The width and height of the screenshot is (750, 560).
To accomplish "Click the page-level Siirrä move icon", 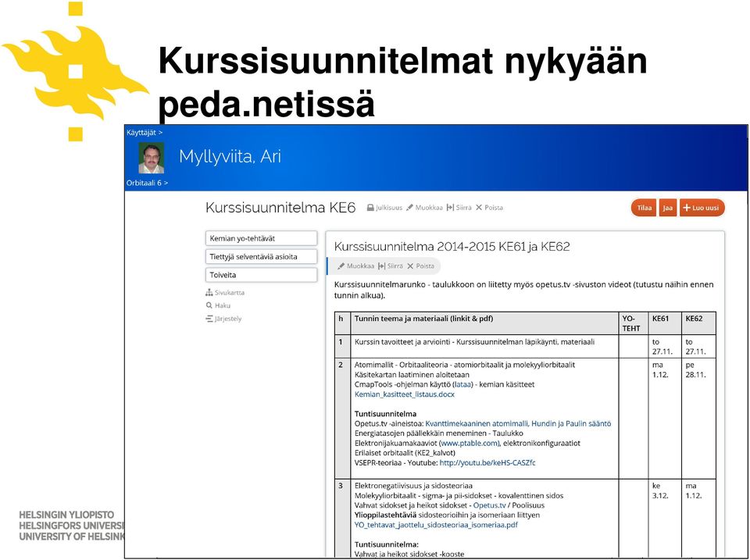I will [x=450, y=208].
